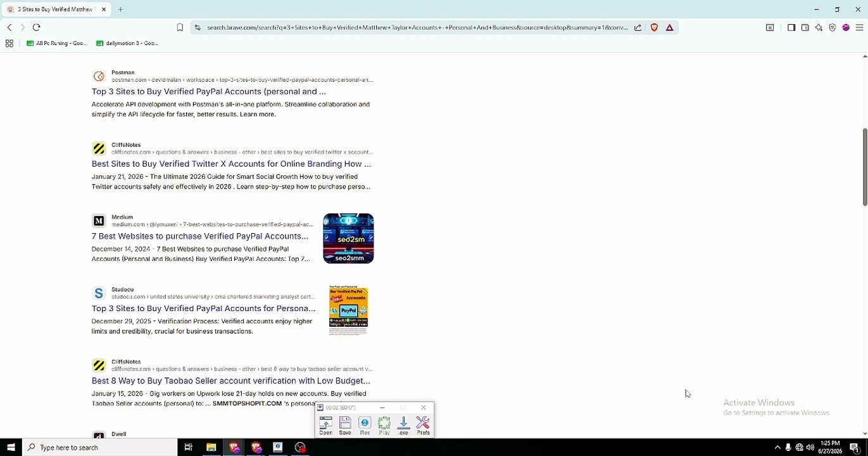Open 'Best 8 Way to Buy Taobao Seller' result
Image resolution: width=868 pixels, height=456 pixels.
pyautogui.click(x=231, y=381)
